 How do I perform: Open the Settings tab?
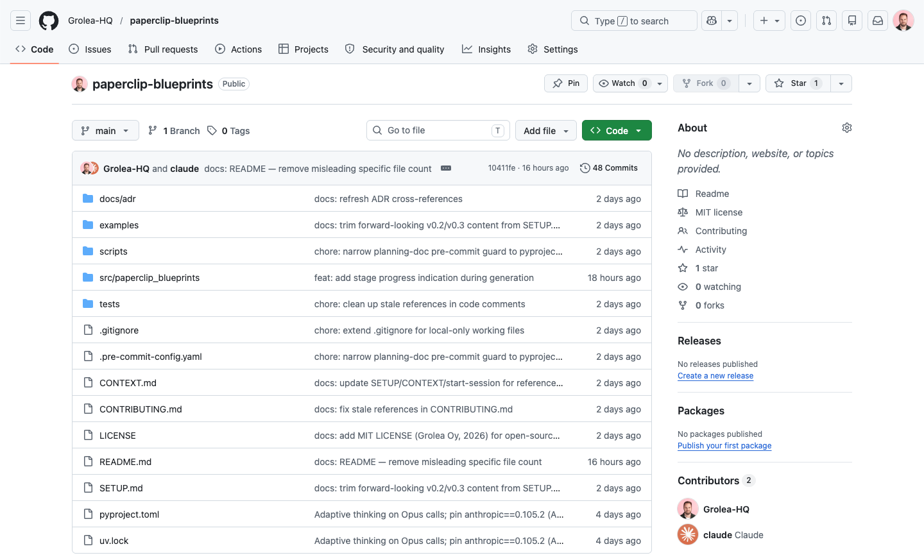pos(552,49)
